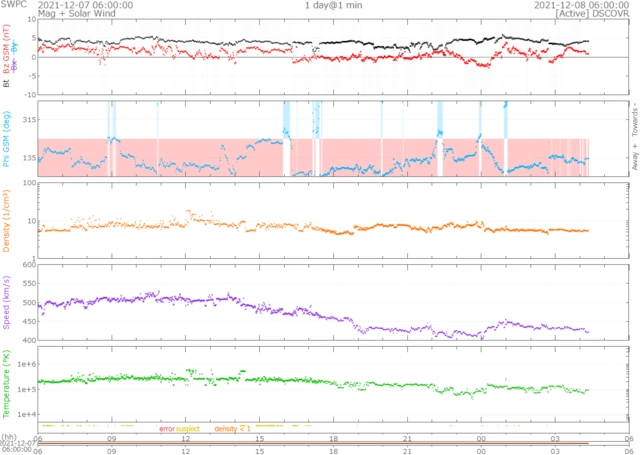The width and height of the screenshot is (640, 455).
Task: Click the 315 tick on the Phi axis
Action: click(x=29, y=120)
